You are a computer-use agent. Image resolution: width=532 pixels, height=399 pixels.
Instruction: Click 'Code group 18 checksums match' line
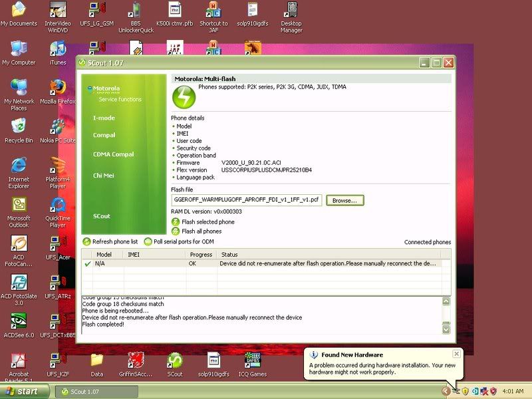point(123,304)
